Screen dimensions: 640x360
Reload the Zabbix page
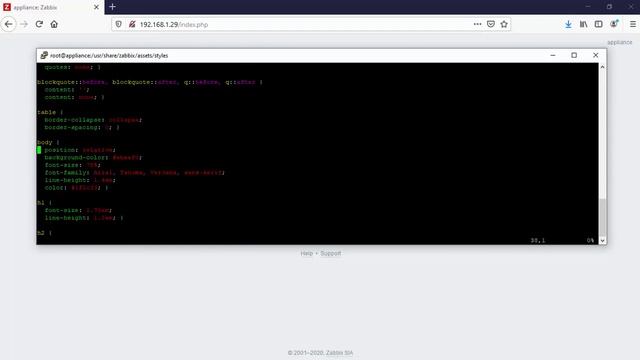click(x=39, y=24)
